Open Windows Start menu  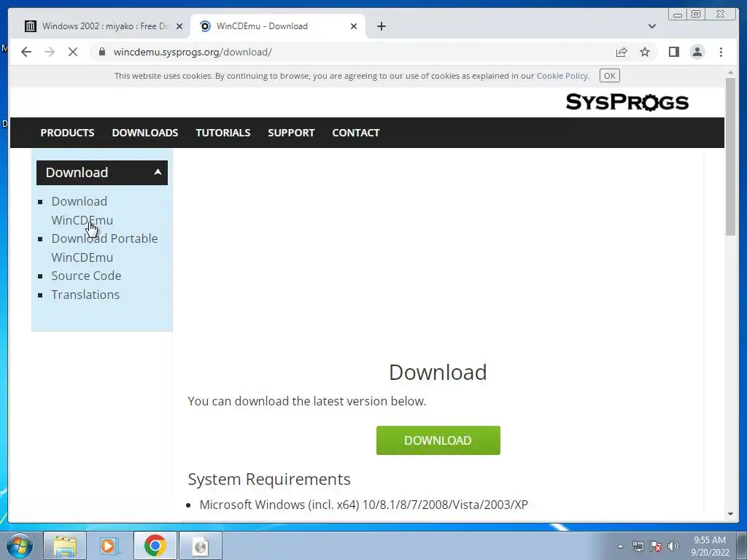(x=20, y=545)
